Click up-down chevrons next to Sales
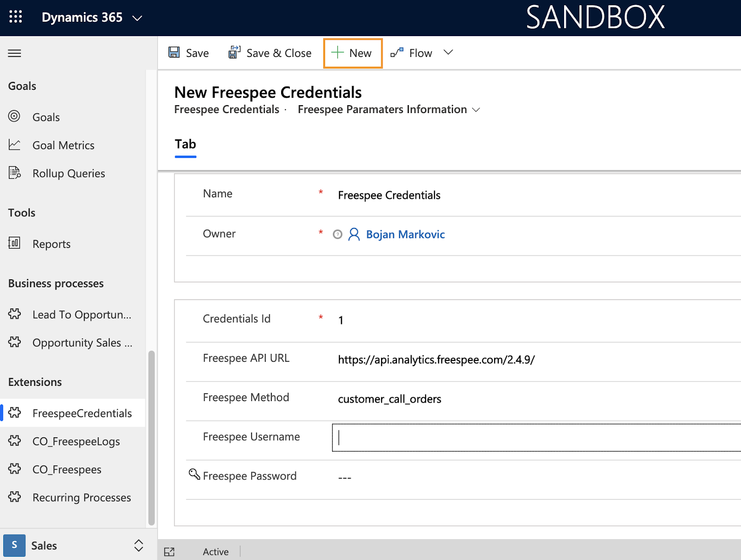The width and height of the screenshot is (741, 560). (138, 545)
